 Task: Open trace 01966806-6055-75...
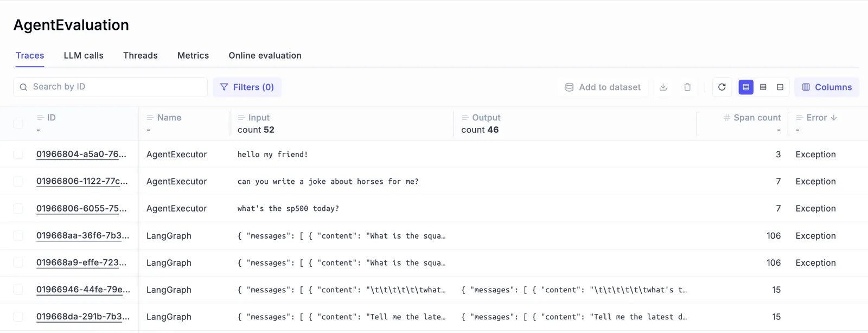pos(81,209)
